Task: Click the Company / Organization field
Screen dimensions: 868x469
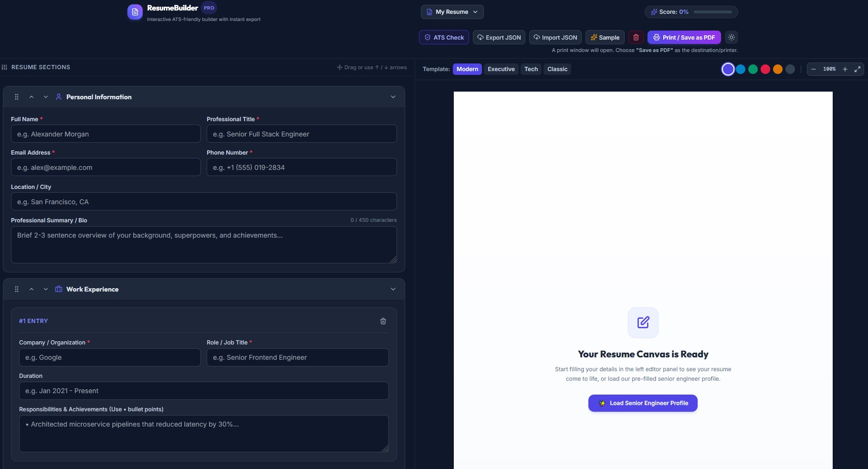Action: pos(110,357)
